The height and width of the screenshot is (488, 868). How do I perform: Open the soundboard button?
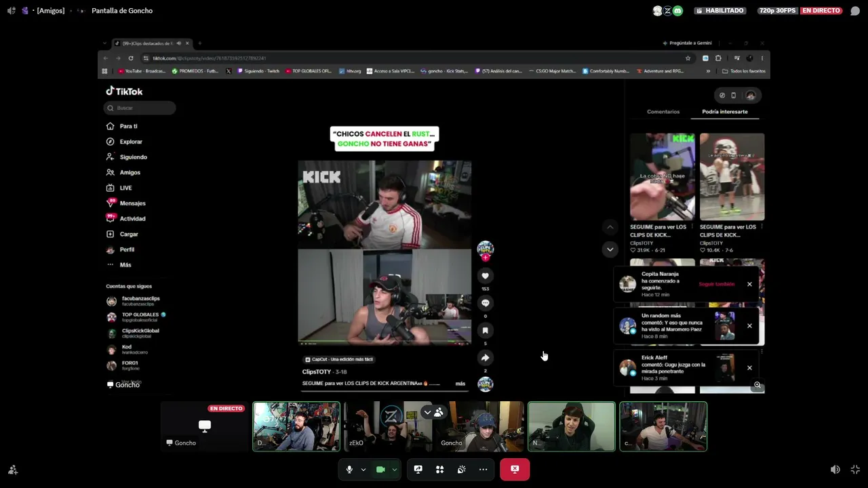click(x=462, y=469)
